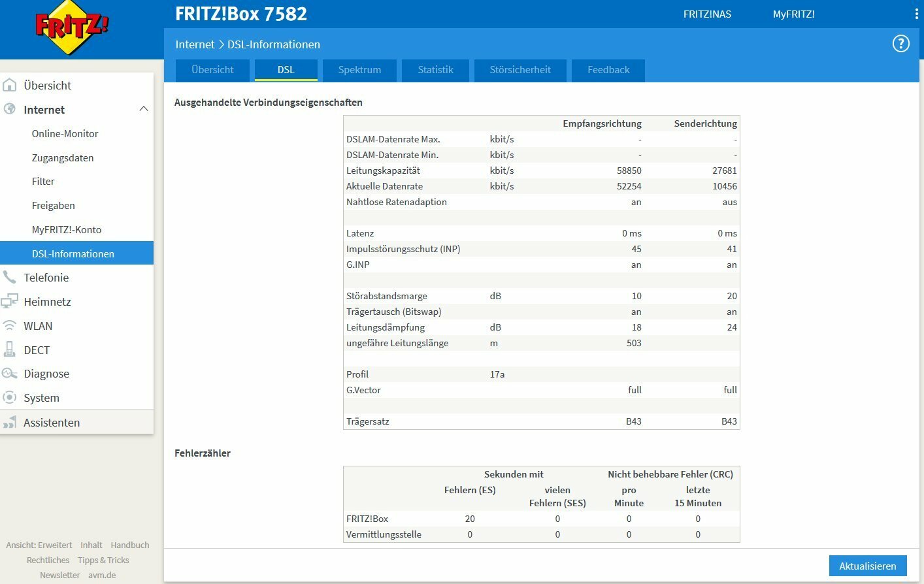Click the Nahtlose Ratenadaption row label

(397, 202)
